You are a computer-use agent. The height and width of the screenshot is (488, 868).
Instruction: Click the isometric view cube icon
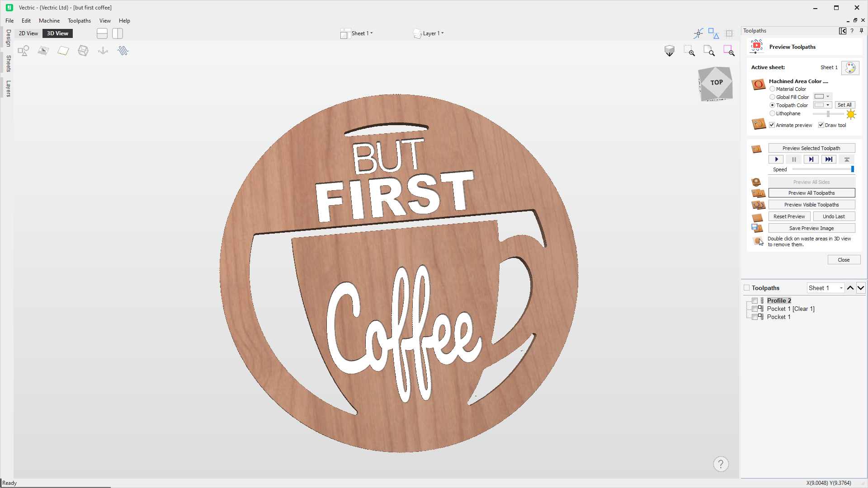[669, 51]
